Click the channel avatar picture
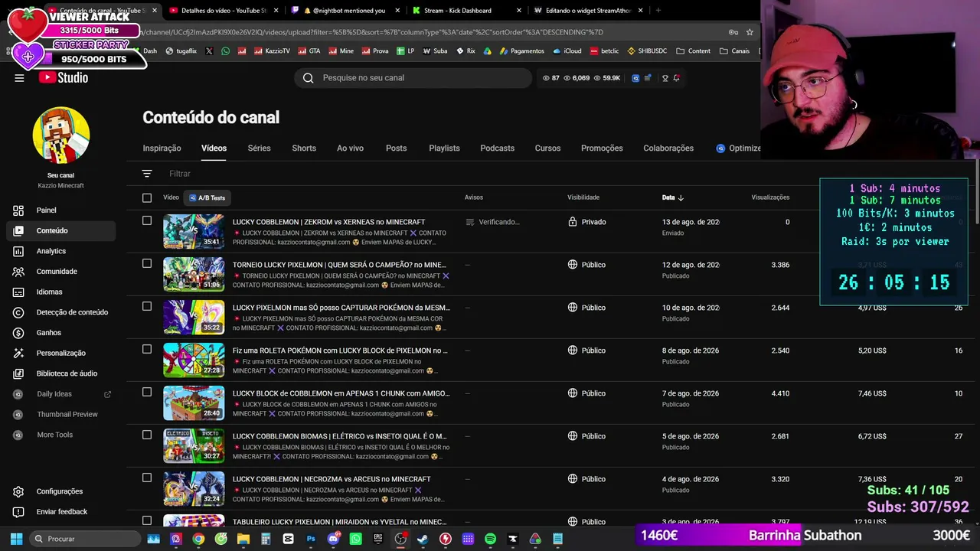This screenshot has height=551, width=980. point(61,135)
